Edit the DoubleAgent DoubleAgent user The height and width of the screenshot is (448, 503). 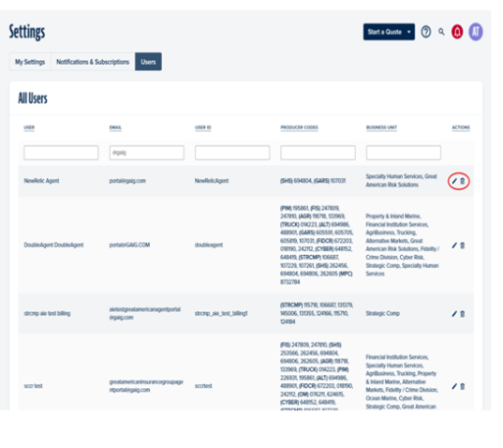(x=454, y=246)
